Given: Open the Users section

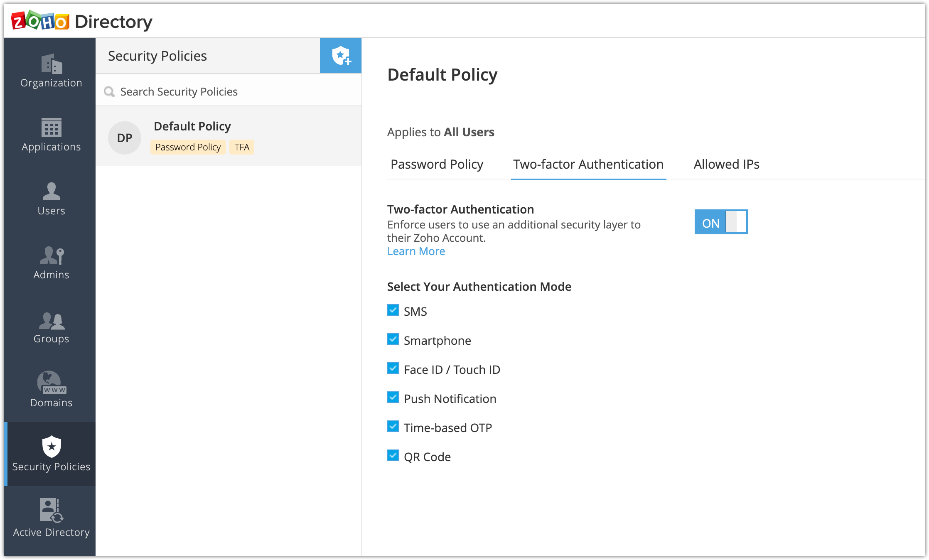Looking at the screenshot, I should coord(51,199).
